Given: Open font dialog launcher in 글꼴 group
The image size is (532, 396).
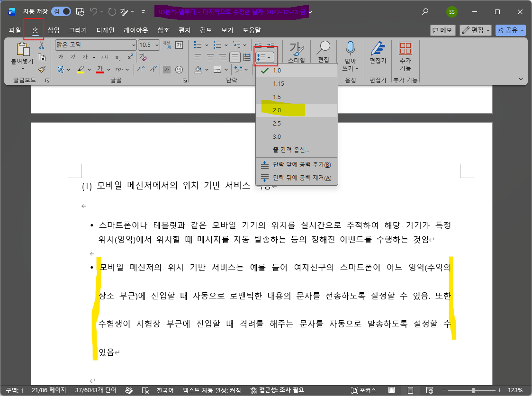Looking at the screenshot, I should [185, 81].
